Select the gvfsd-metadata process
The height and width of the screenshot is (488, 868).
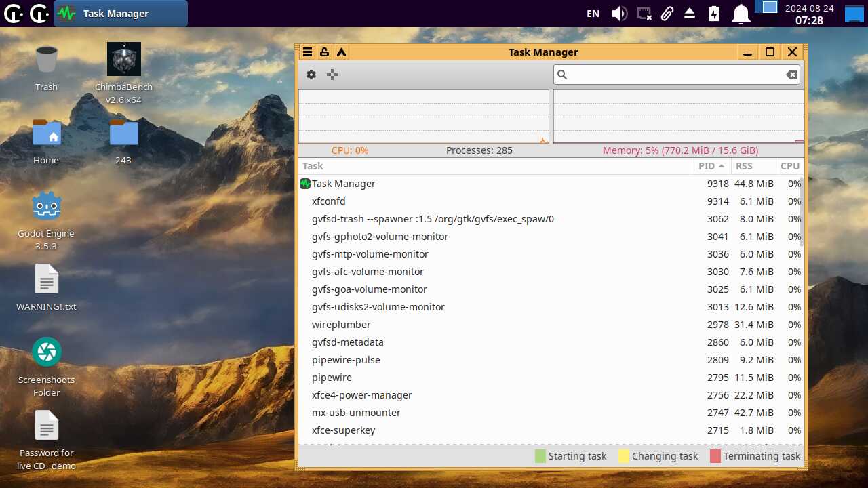pyautogui.click(x=550, y=342)
